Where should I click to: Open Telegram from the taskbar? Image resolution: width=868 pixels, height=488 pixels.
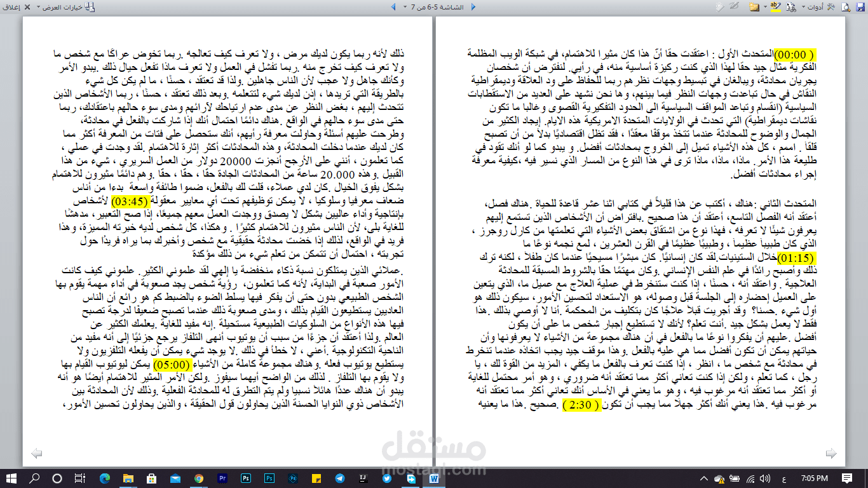pyautogui.click(x=340, y=479)
